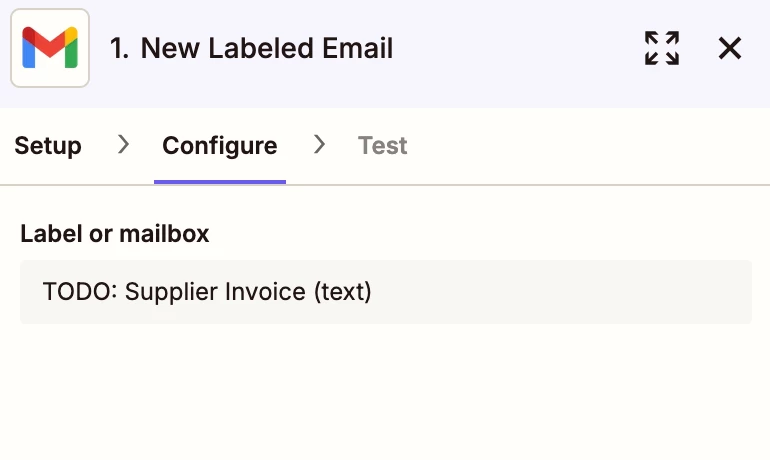The height and width of the screenshot is (460, 770).
Task: Click the purple underline beneath Configure
Action: point(220,182)
